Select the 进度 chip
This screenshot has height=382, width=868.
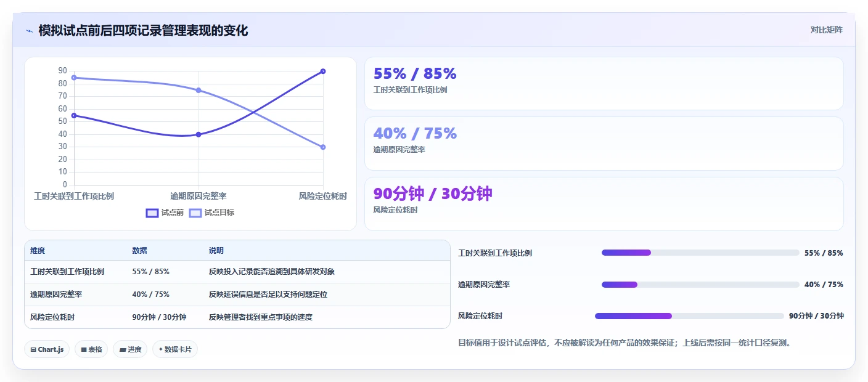(x=130, y=349)
